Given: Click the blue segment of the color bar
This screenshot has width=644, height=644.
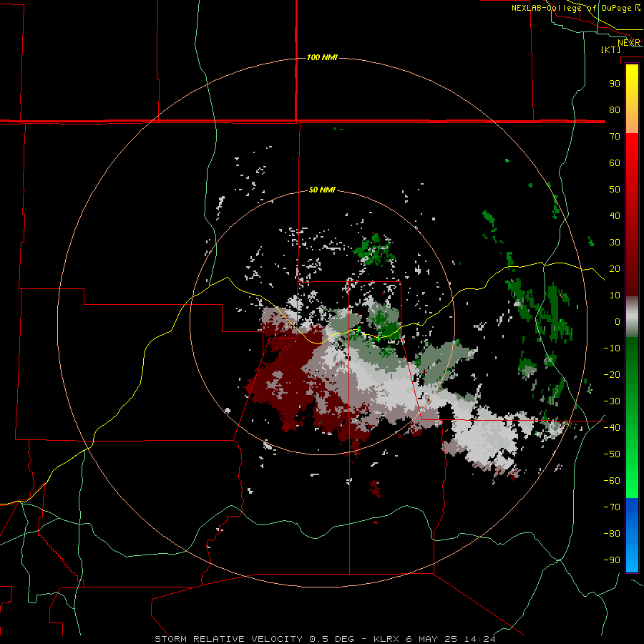Looking at the screenshot, I should [632, 535].
